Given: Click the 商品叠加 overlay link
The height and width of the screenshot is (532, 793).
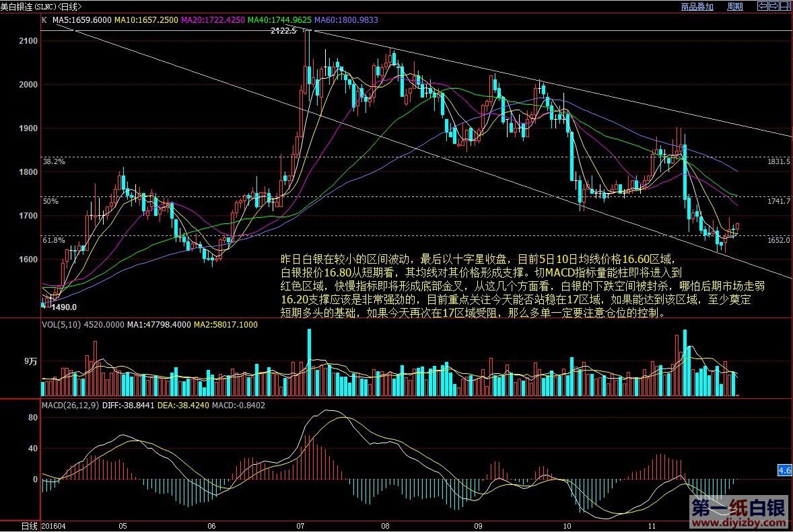Looking at the screenshot, I should (x=697, y=7).
